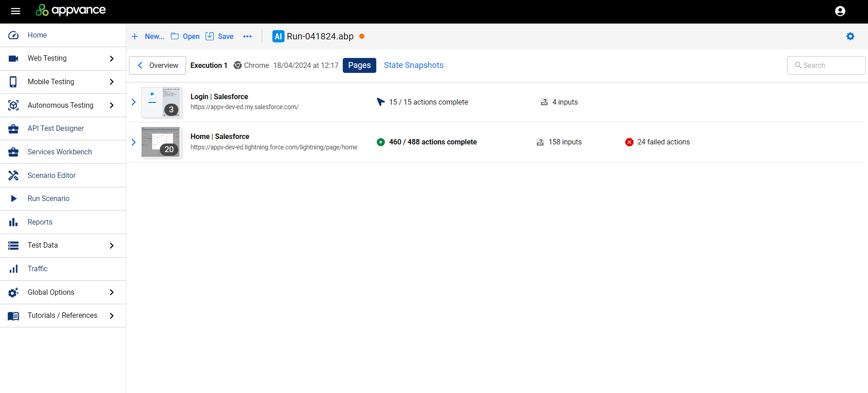Click the 158 inputs text
The width and height of the screenshot is (868, 393).
coord(565,142)
